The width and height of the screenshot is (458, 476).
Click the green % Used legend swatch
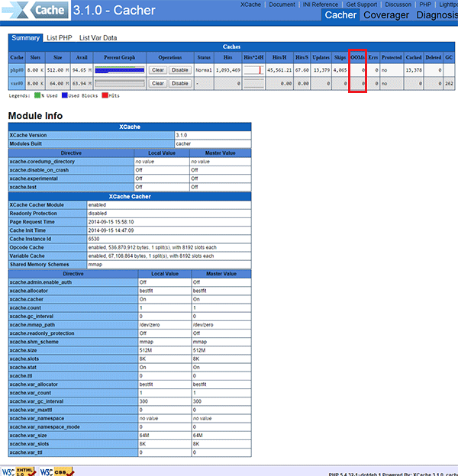pos(37,95)
